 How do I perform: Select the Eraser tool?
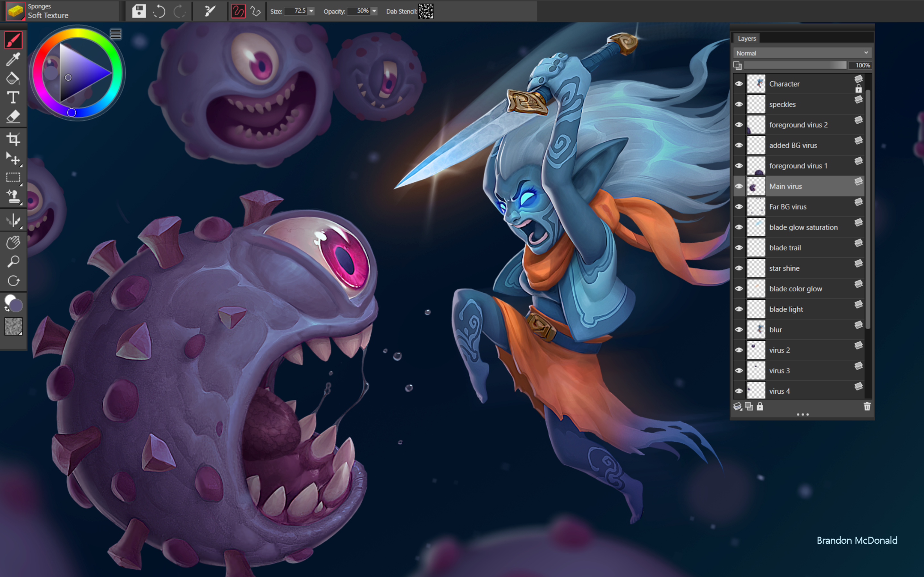(13, 117)
